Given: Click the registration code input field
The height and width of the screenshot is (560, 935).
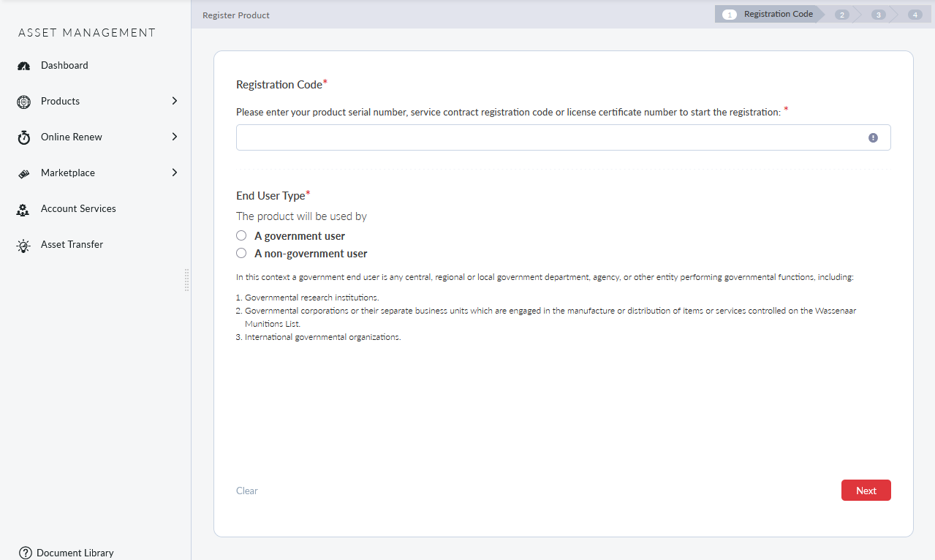Looking at the screenshot, I should coord(563,137).
